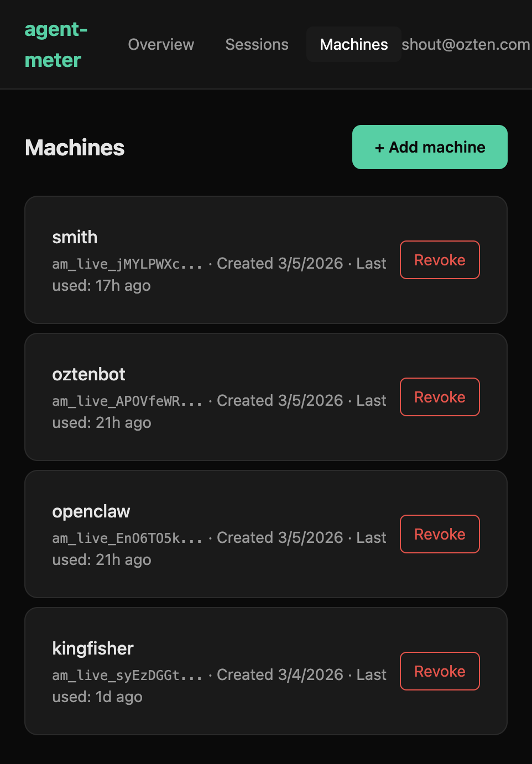Click the agent-meter logo
The height and width of the screenshot is (764, 532).
tap(55, 44)
